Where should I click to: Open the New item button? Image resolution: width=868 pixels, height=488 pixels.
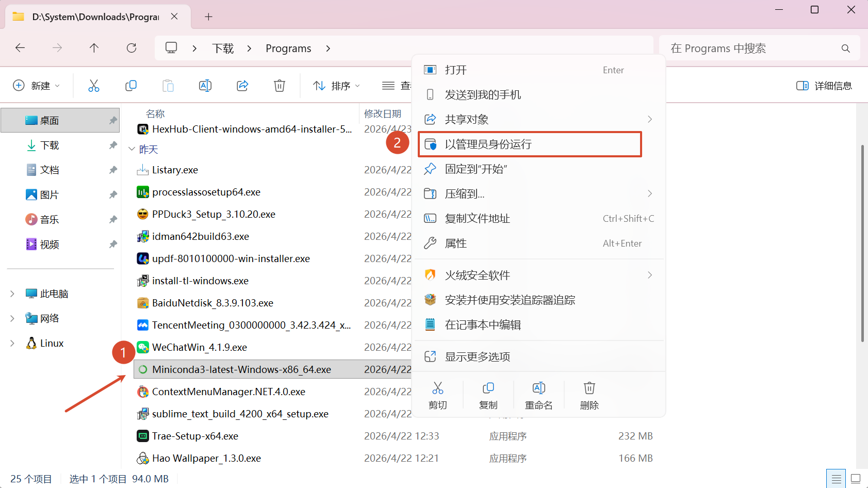point(36,86)
